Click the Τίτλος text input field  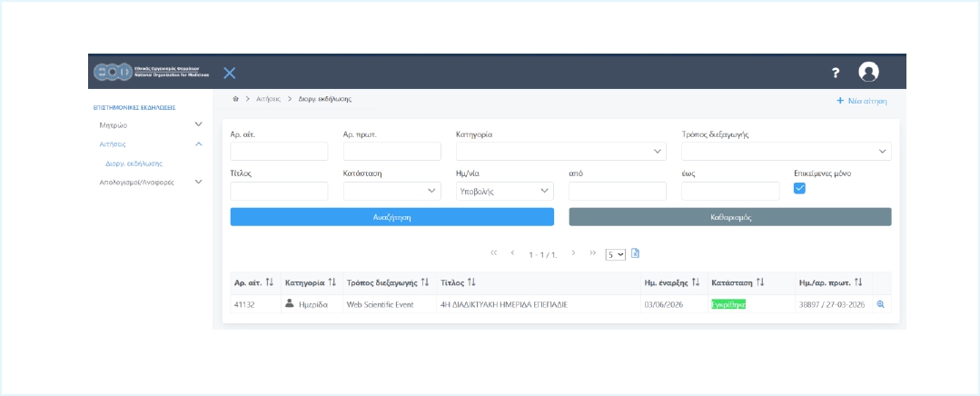pyautogui.click(x=279, y=191)
